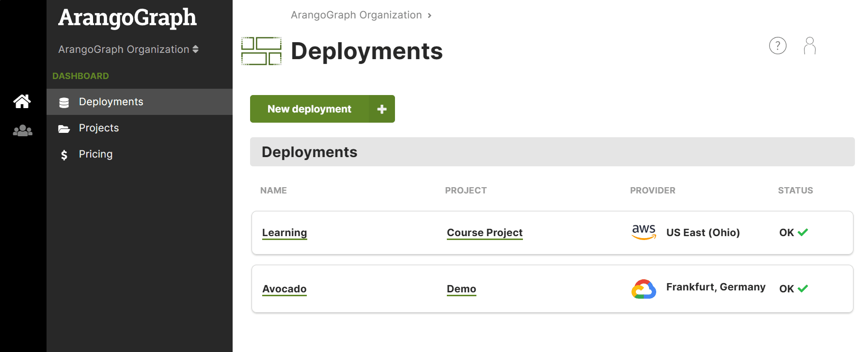Click the US East (Ohio) region text

[703, 233]
